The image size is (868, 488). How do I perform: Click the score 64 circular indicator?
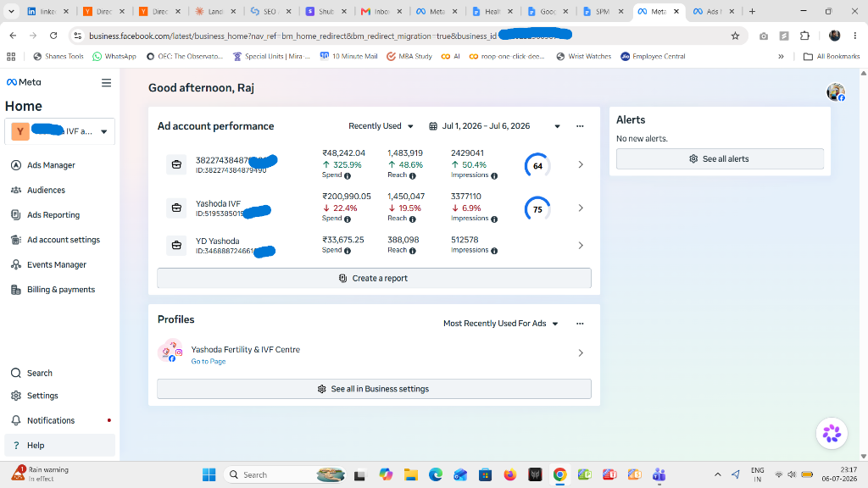537,165
